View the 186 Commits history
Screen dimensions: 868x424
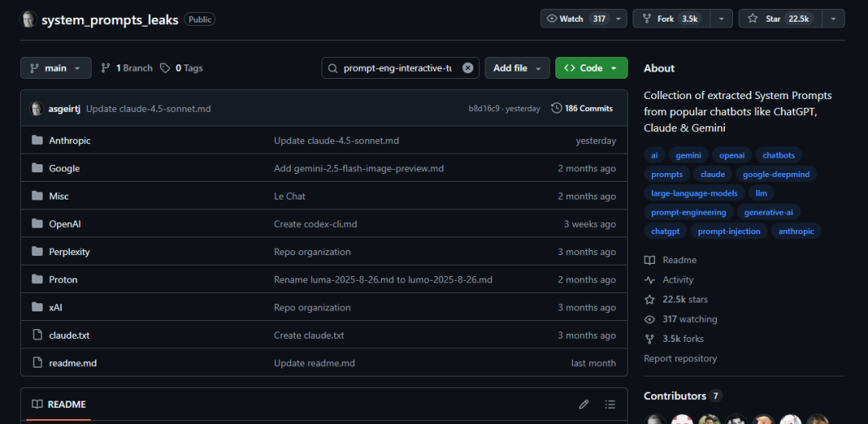(582, 109)
